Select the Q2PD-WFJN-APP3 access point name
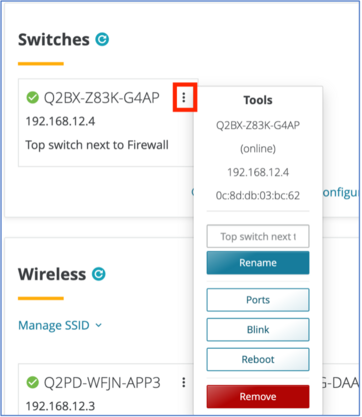The width and height of the screenshot is (362, 417). click(102, 383)
